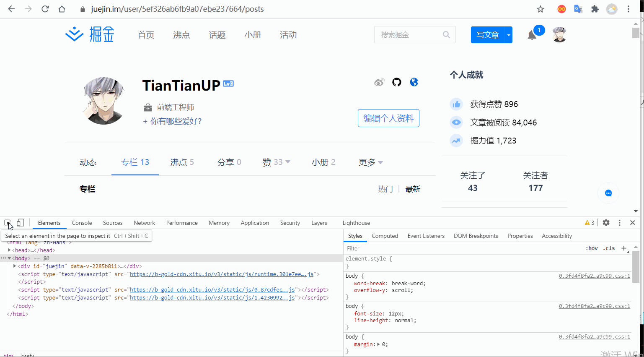644x357 pixels.
Task: Open the Weibo profile icon
Action: tap(379, 82)
